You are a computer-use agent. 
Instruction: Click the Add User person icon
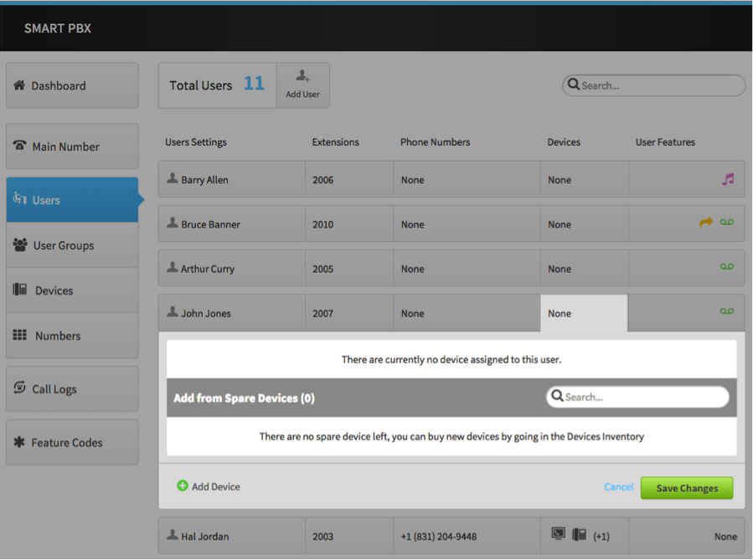[x=302, y=76]
